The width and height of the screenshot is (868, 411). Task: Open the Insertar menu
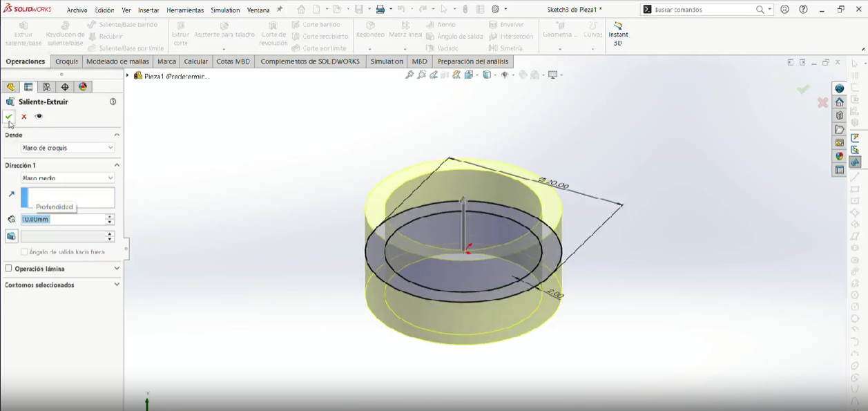tap(148, 10)
